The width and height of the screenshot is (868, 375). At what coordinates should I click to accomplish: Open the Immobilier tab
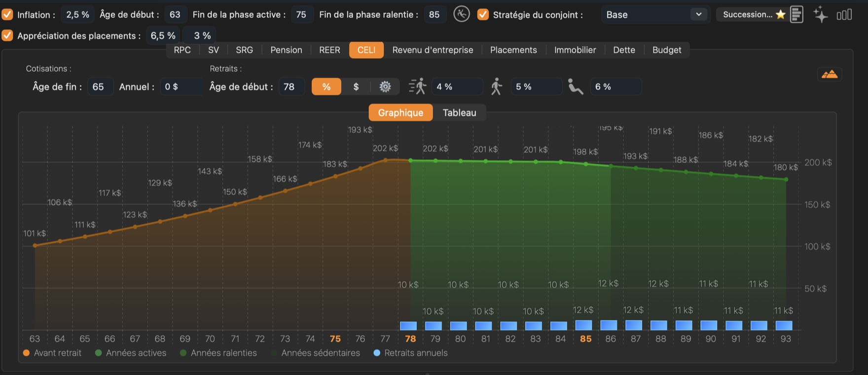[575, 50]
